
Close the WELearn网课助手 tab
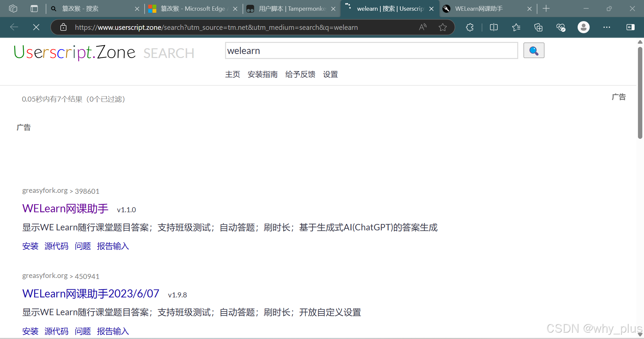click(529, 9)
